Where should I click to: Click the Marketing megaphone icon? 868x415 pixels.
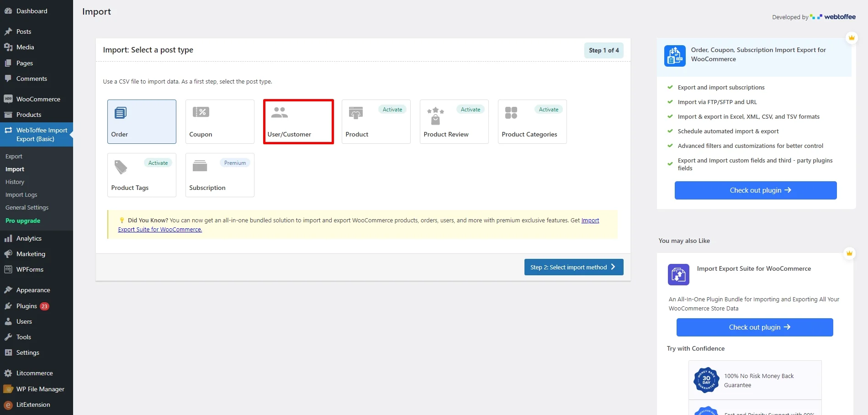pyautogui.click(x=8, y=254)
